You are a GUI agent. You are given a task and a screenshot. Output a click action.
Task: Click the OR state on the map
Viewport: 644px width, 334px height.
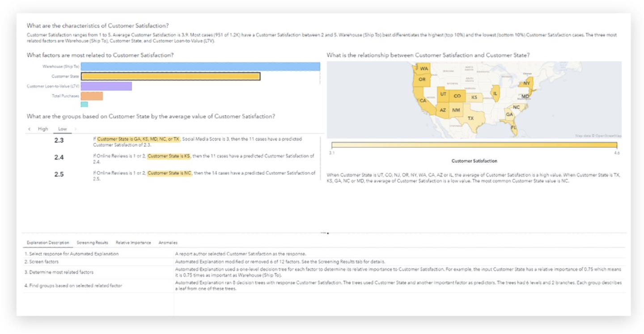422,80
